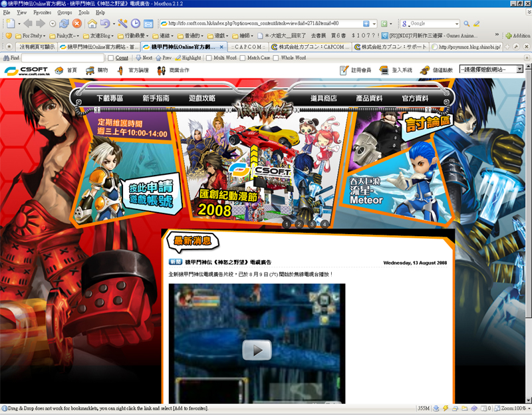
Task: Expand the address bar URL dropdown arrow
Action: click(x=374, y=24)
